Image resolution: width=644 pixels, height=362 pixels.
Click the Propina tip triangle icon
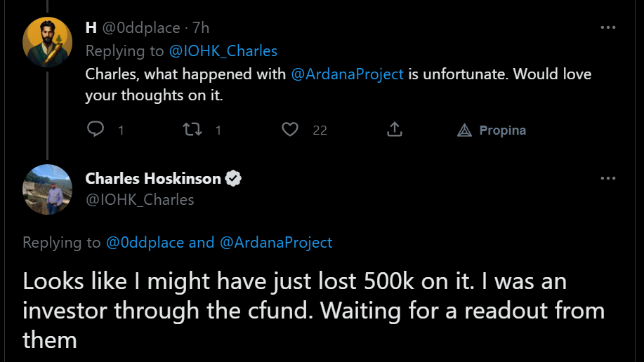(x=464, y=130)
